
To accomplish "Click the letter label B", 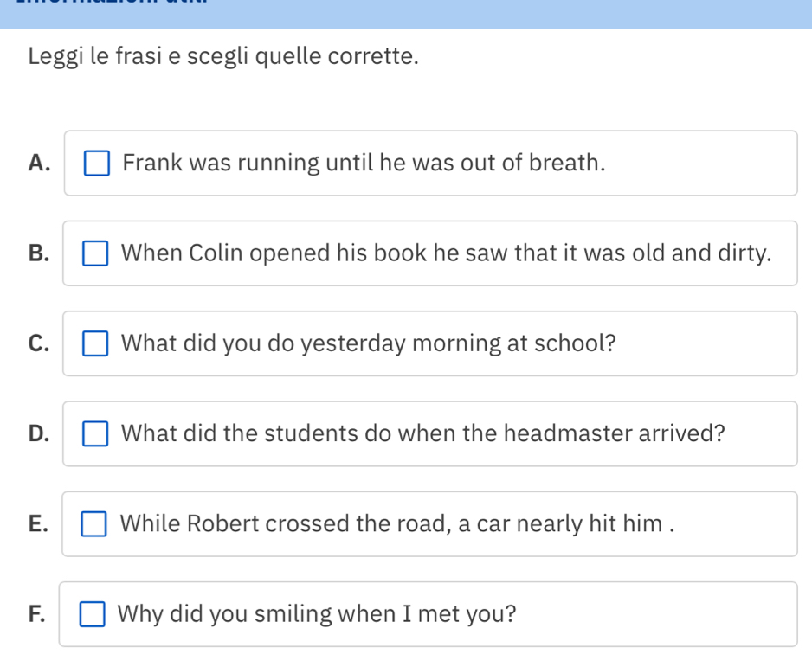I will click(38, 253).
